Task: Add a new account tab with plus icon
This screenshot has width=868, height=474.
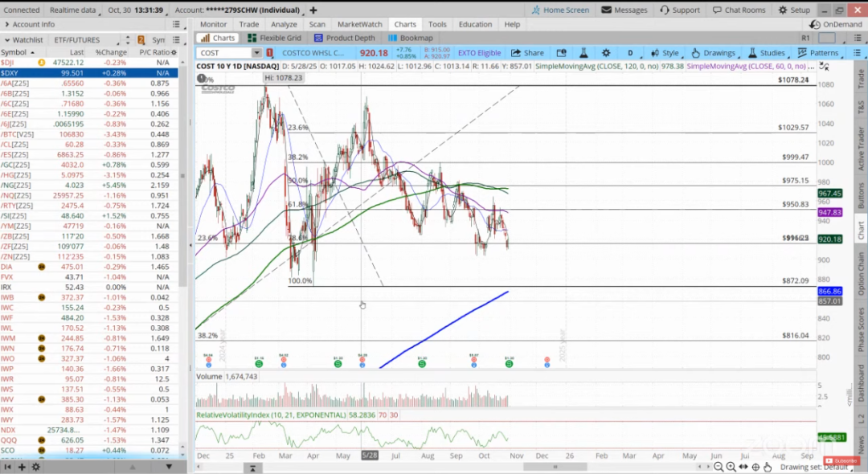Action: pyautogui.click(x=313, y=10)
